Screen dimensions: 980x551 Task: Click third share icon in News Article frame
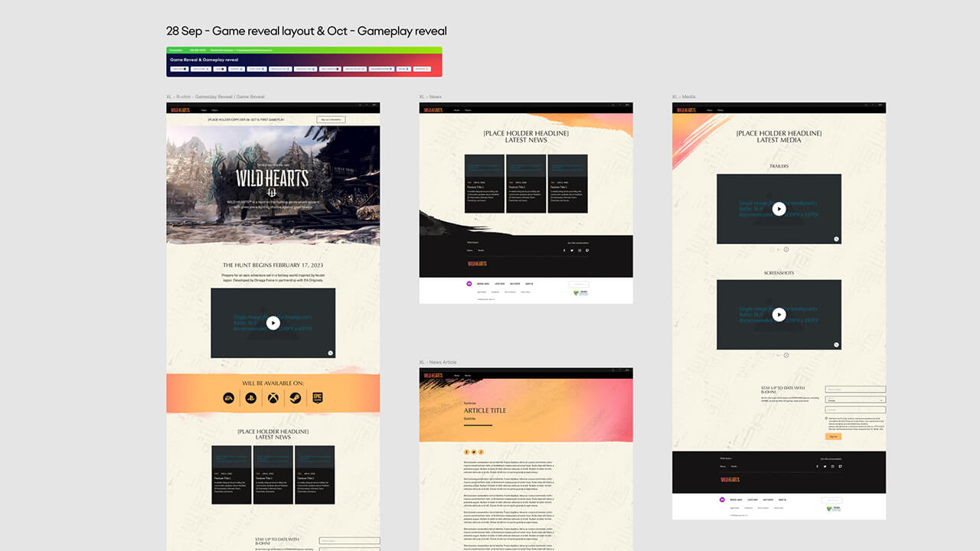click(480, 452)
